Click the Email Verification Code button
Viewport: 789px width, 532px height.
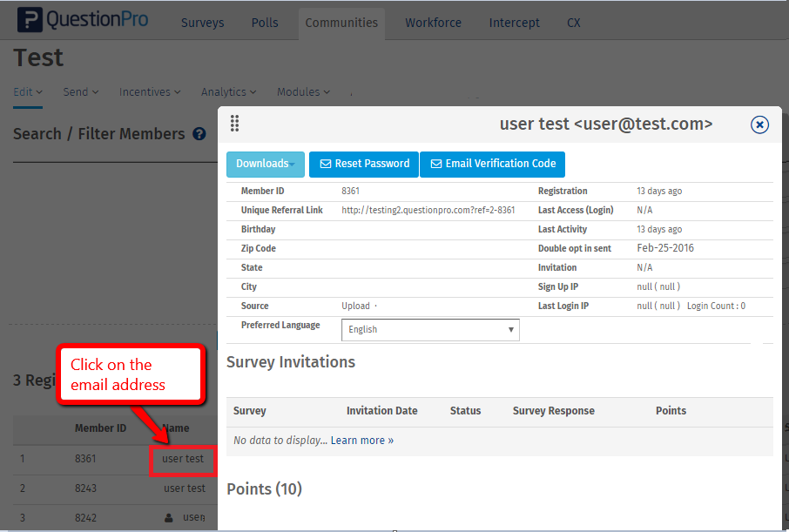pos(492,164)
